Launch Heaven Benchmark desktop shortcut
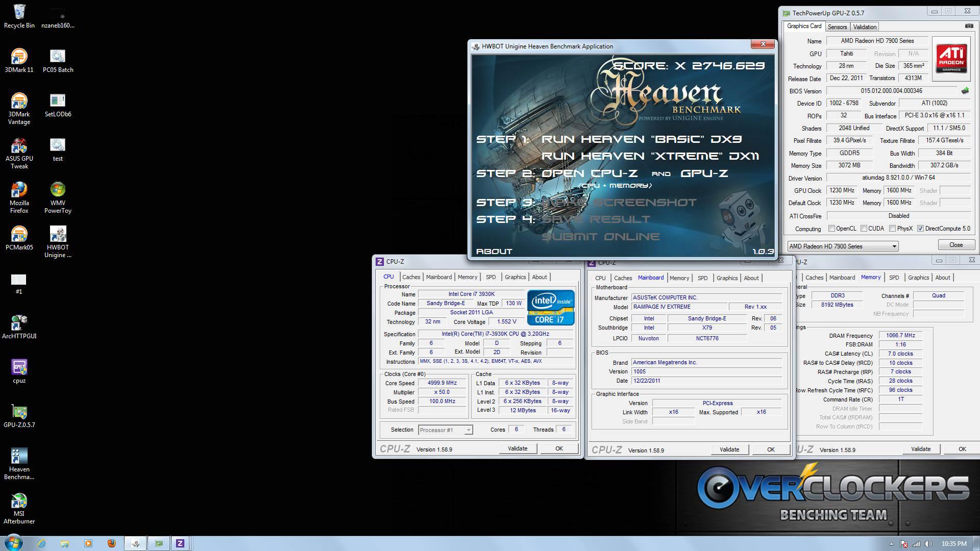The width and height of the screenshot is (980, 551). 19,464
